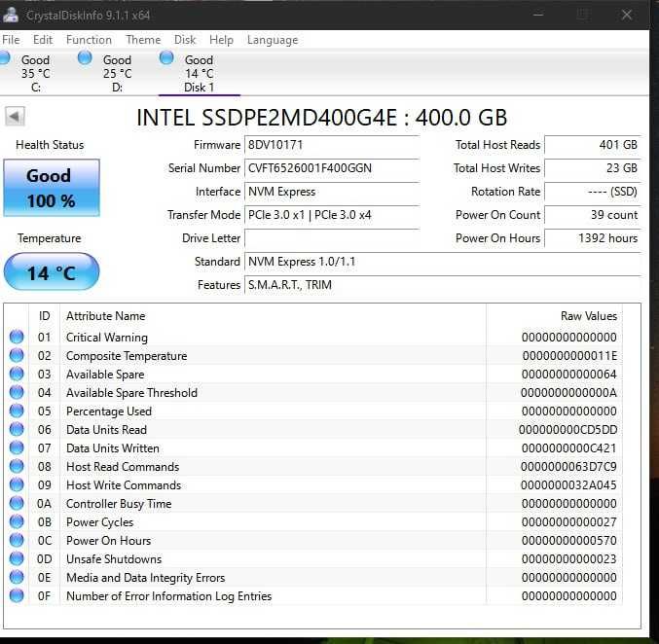Click the status icon for Power Cycles
This screenshot has height=644, width=659.
[17, 521]
